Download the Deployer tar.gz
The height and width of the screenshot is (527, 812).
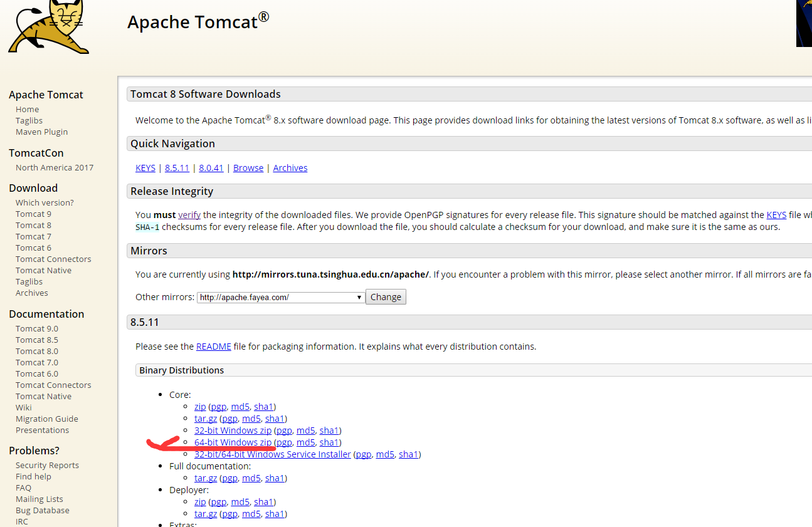coord(206,514)
